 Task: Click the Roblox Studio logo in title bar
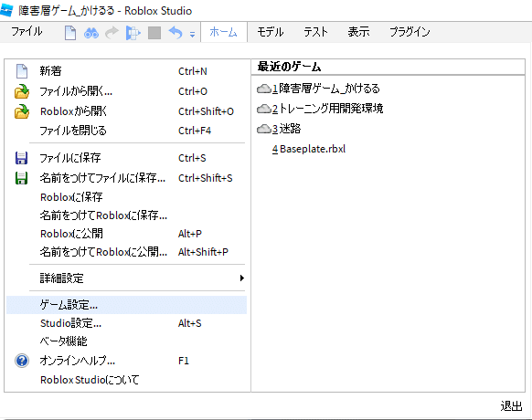point(6,10)
